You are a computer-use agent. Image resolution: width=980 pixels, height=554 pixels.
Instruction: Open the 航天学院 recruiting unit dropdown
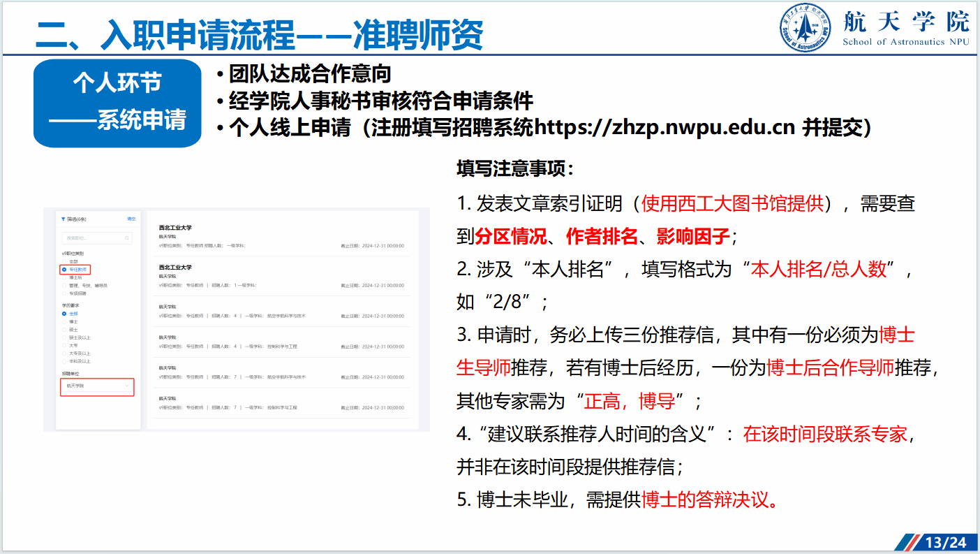click(x=97, y=386)
